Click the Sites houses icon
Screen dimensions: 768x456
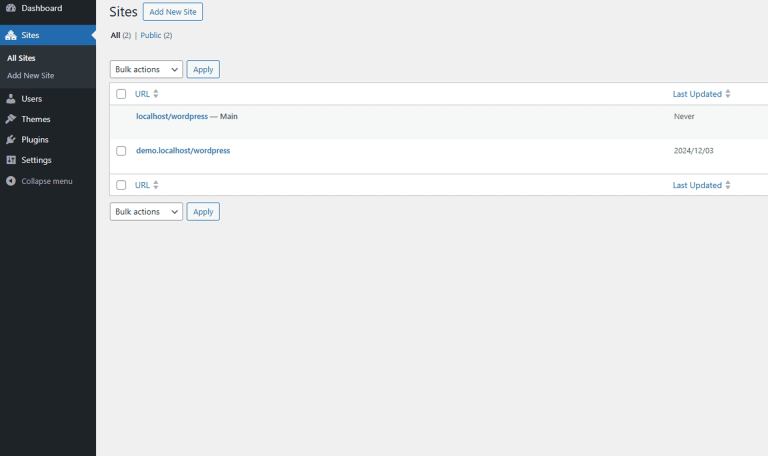coord(11,35)
